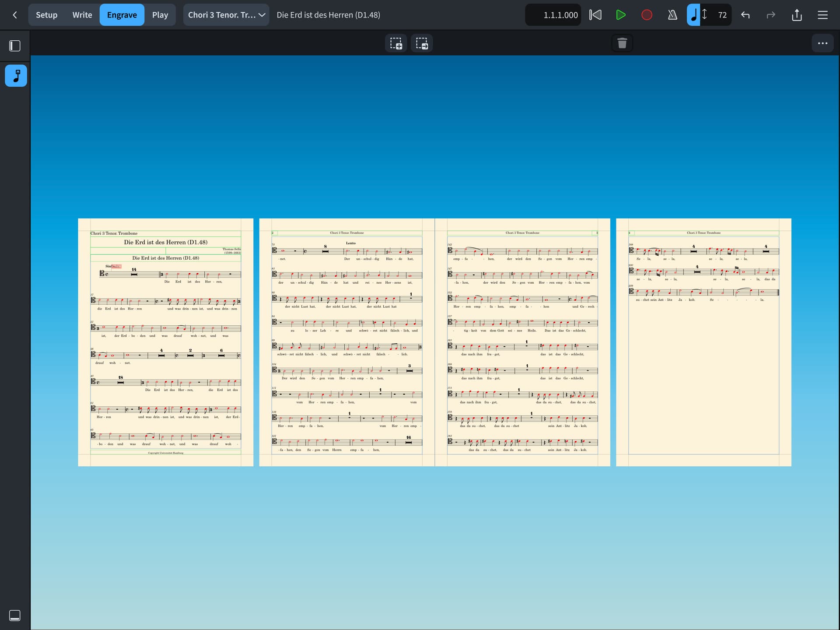Toggle the left panel visibility

pos(15,46)
